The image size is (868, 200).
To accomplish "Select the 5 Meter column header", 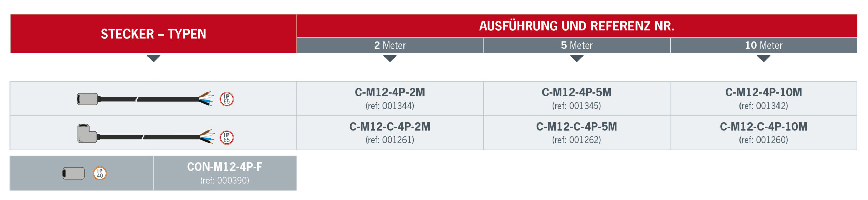I will coord(577,45).
